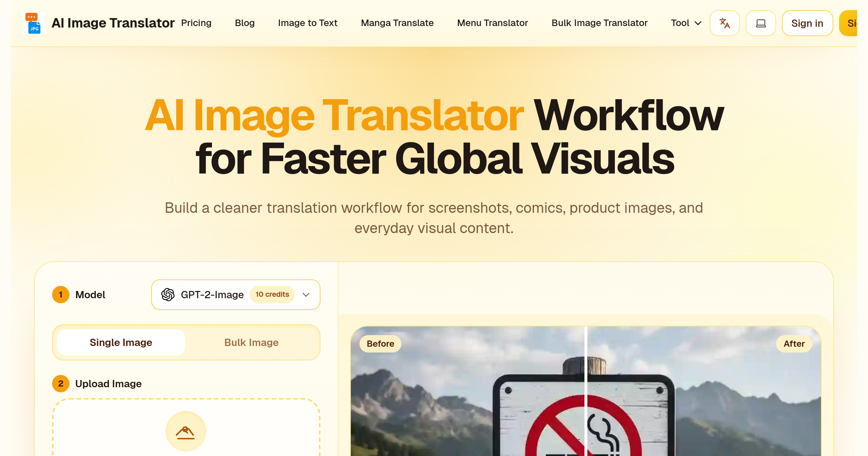
Task: Click the AI Image Translator site title
Action: tap(113, 23)
